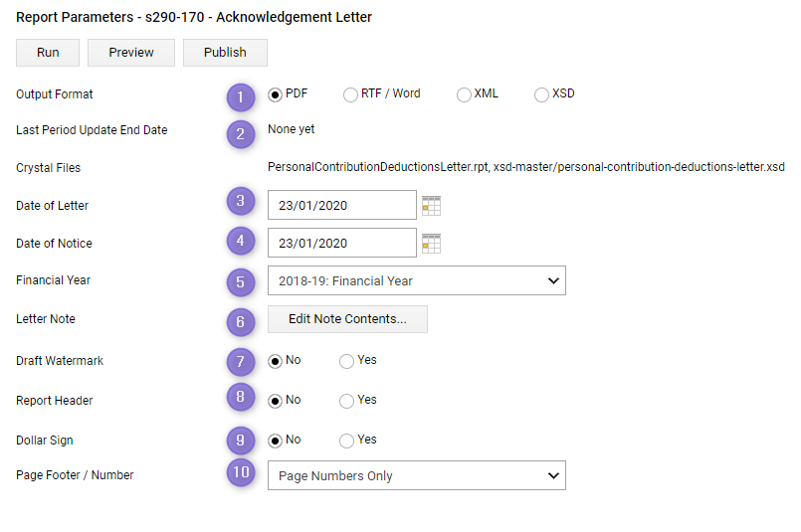Click the 'Page Footer / Number' label
801x532 pixels.
pyautogui.click(x=75, y=475)
